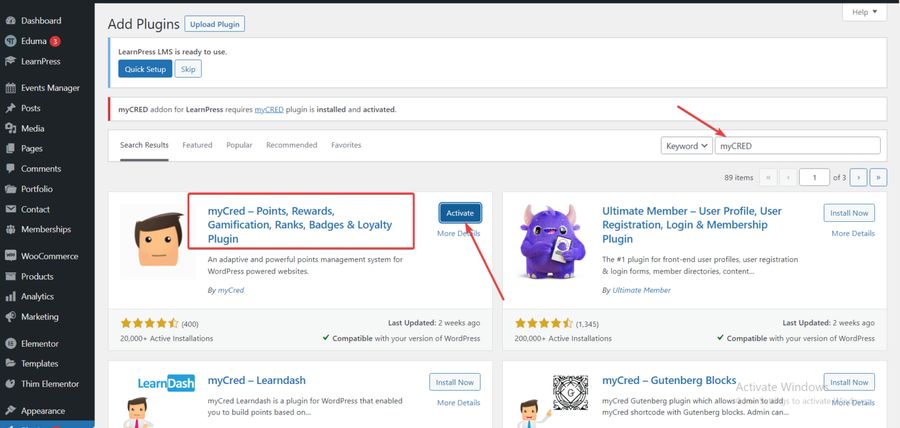Open WooCommerce menu item

(47, 256)
